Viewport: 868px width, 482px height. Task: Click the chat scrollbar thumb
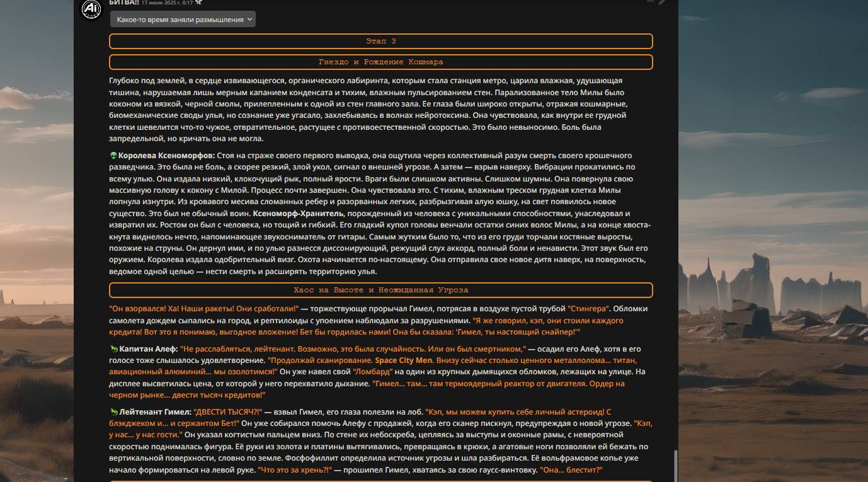(x=675, y=466)
